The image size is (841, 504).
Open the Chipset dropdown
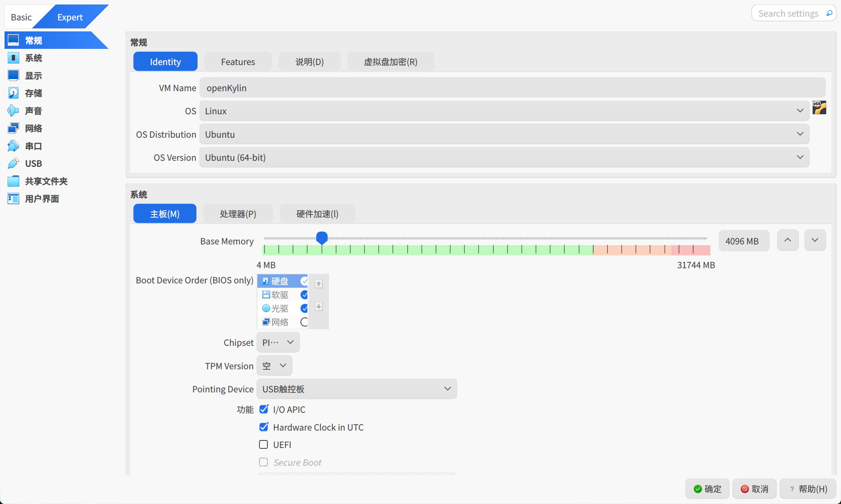(278, 342)
